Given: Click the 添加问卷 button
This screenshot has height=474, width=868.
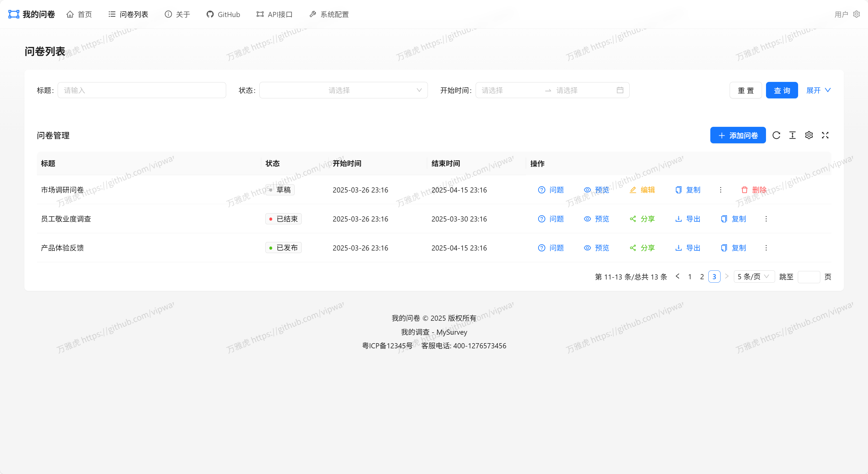Looking at the screenshot, I should tap(738, 135).
